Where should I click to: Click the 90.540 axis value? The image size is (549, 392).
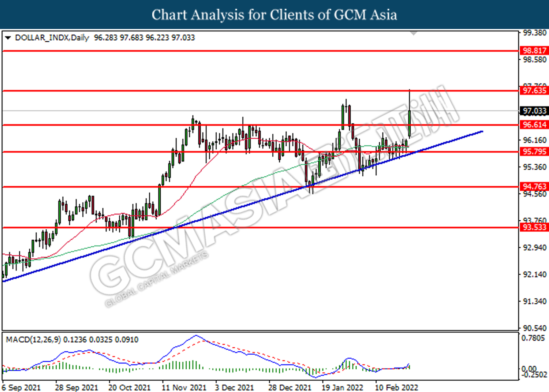click(x=534, y=328)
